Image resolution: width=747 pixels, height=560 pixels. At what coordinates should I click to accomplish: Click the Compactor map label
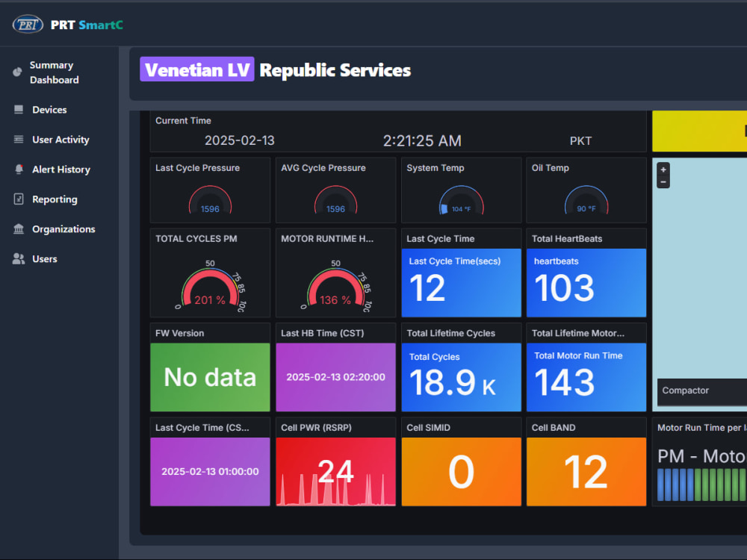coord(686,391)
